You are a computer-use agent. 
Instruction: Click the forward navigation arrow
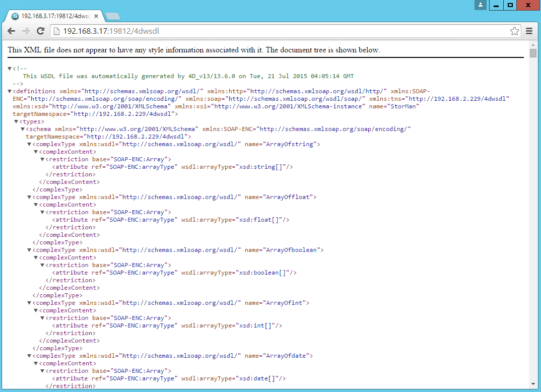pos(26,31)
